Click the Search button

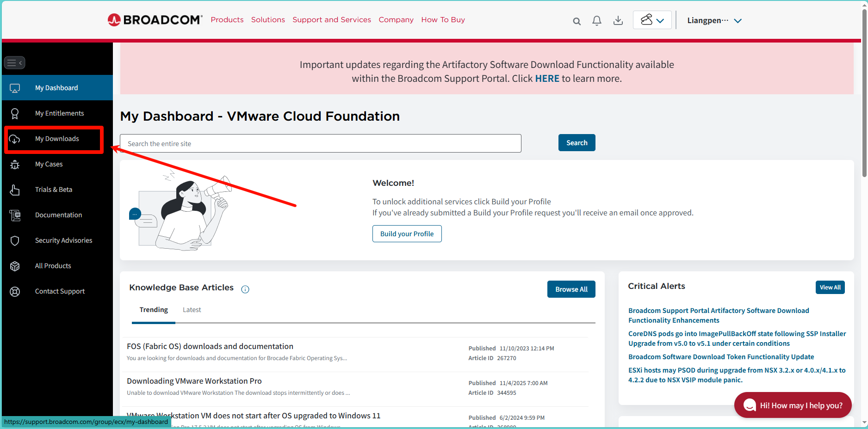pyautogui.click(x=577, y=143)
